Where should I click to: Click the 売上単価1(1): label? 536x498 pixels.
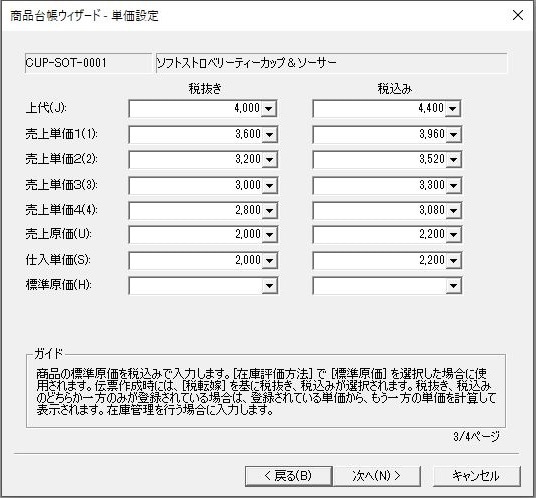[62, 134]
